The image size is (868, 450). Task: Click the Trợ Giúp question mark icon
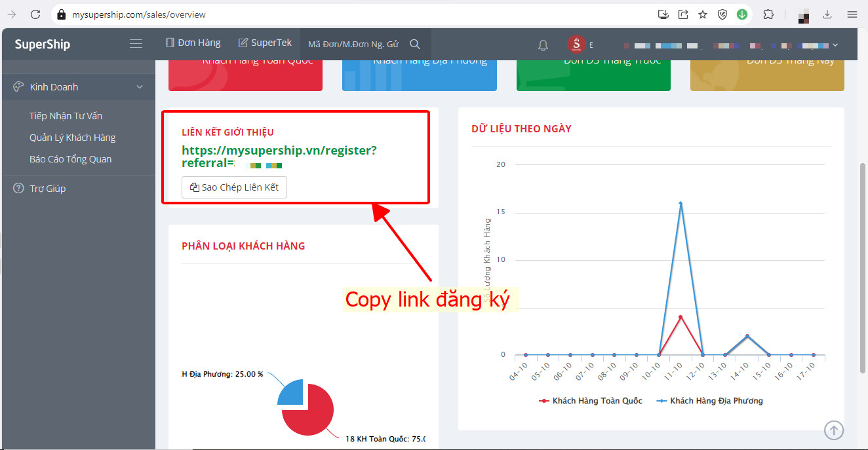coord(18,189)
